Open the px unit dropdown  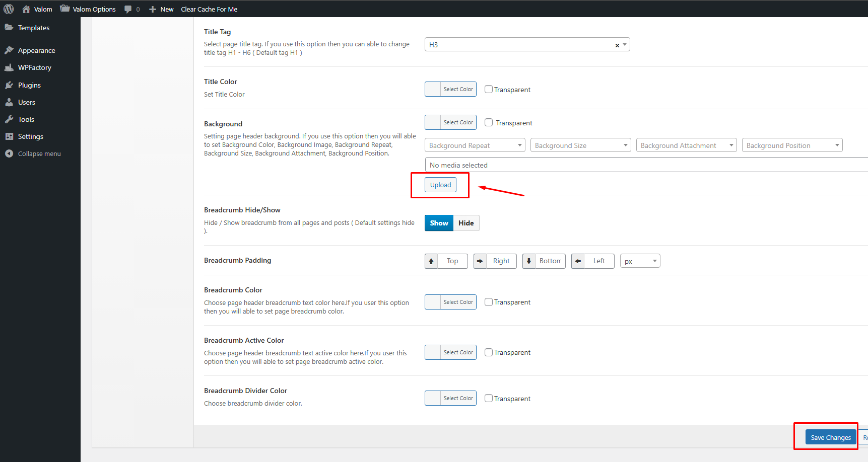tap(640, 261)
